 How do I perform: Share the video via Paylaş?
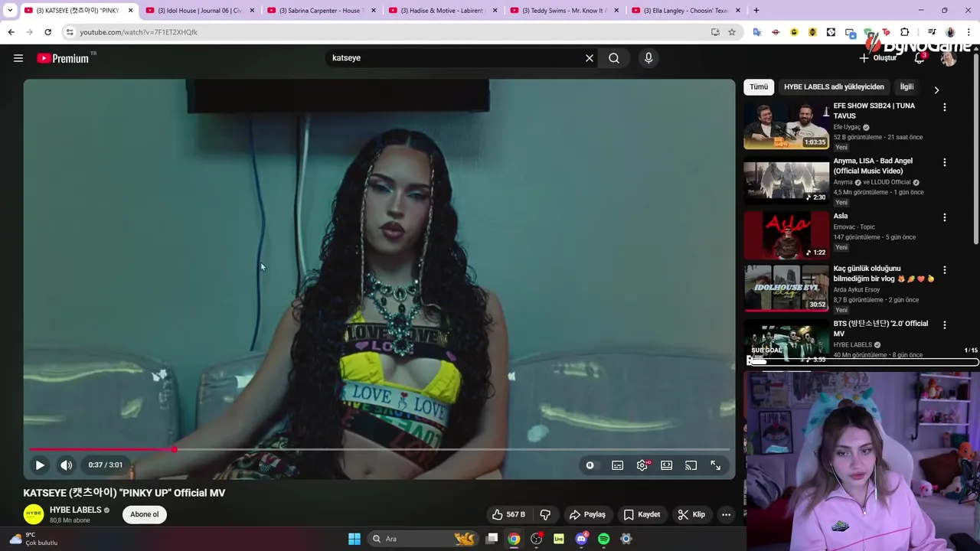pos(587,514)
